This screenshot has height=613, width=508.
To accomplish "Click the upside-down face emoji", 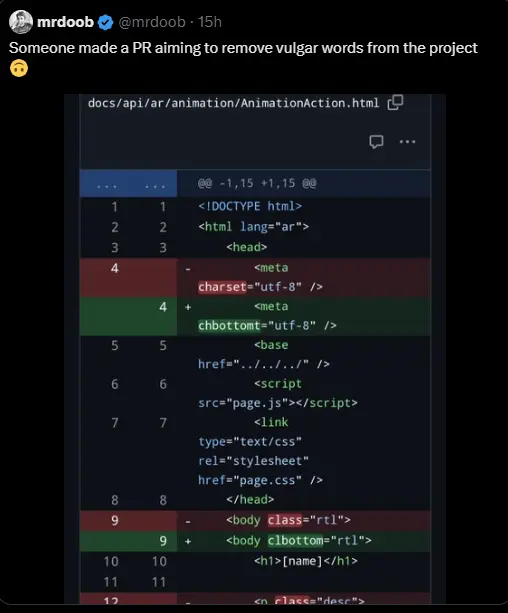I will coord(19,68).
